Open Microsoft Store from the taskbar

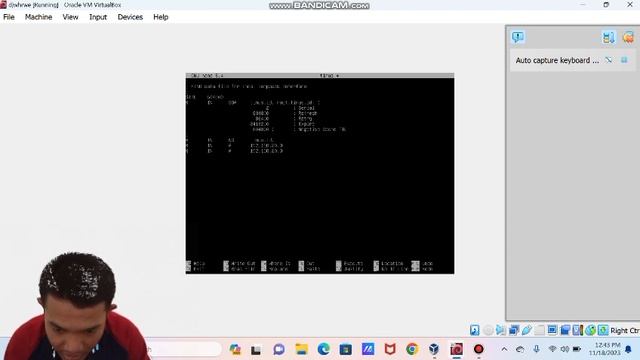coord(346,349)
